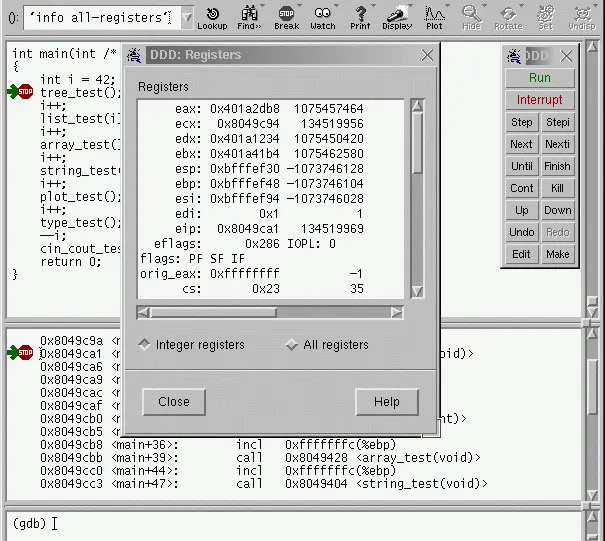Click the registers list scroll-right arrow
The height and width of the screenshot is (541, 605).
pyautogui.click(x=397, y=313)
